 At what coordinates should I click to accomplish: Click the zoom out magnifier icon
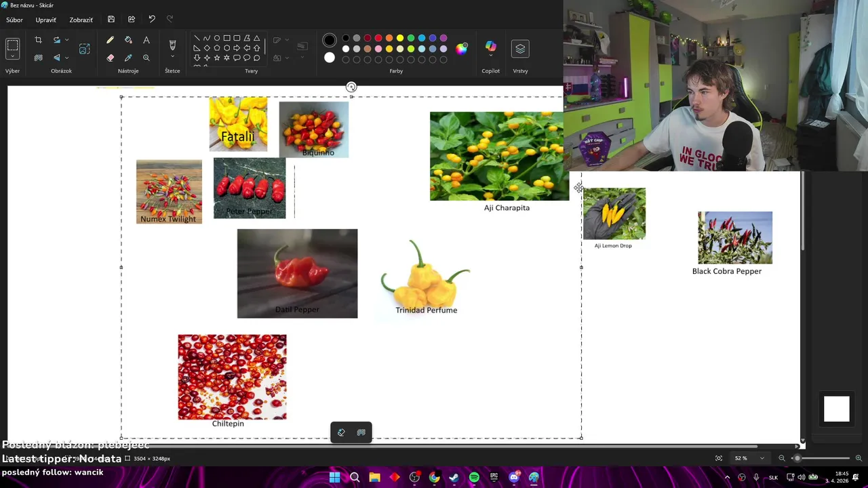(x=781, y=458)
